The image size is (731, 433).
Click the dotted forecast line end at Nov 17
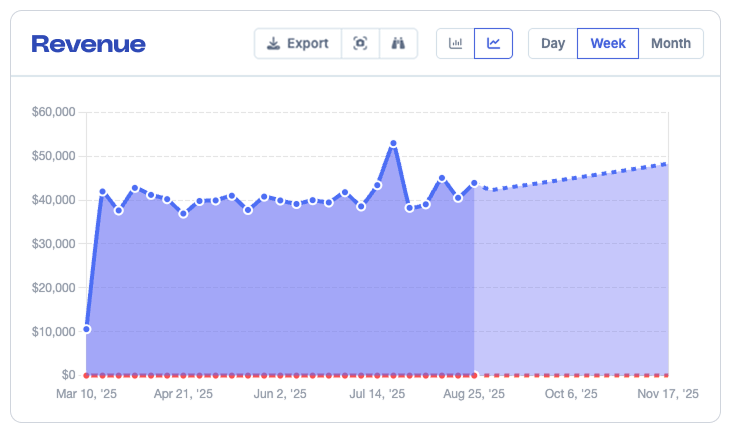point(667,164)
